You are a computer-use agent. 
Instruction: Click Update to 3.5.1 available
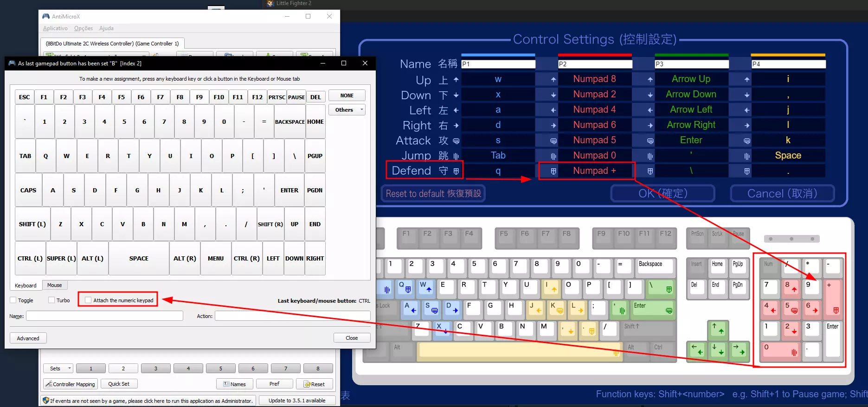pos(297,401)
